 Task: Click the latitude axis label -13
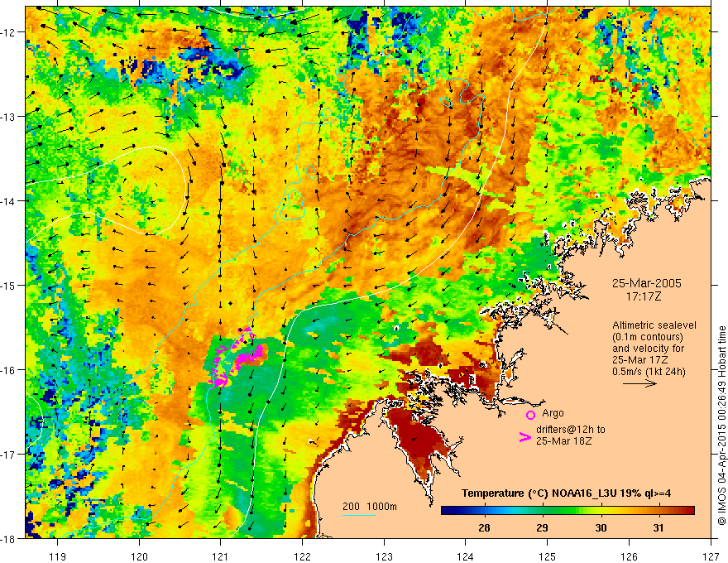coord(9,117)
